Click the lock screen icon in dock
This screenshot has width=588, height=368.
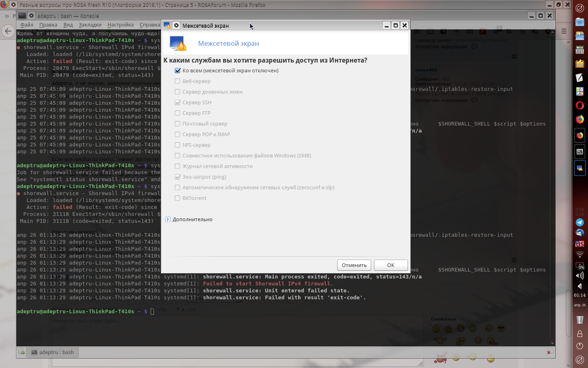click(580, 334)
